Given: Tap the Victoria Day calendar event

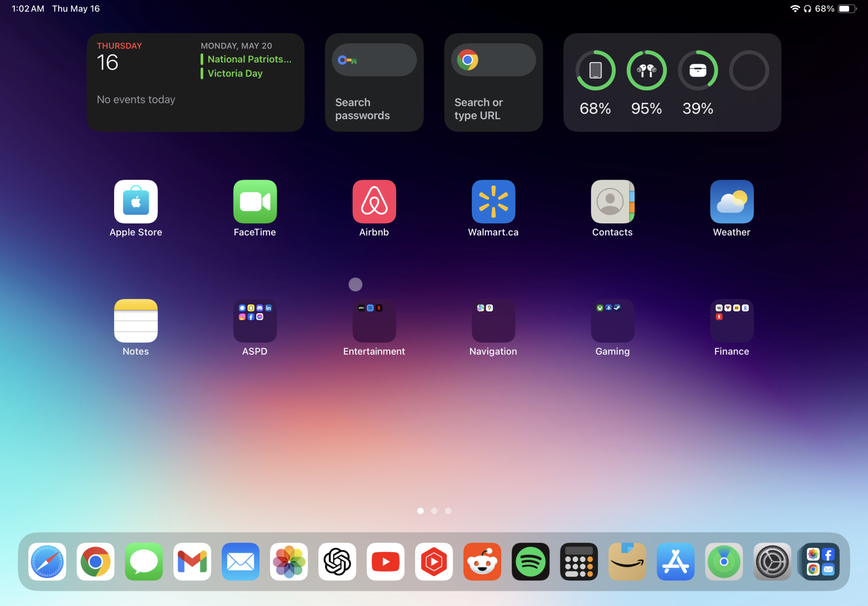Looking at the screenshot, I should tap(235, 73).
